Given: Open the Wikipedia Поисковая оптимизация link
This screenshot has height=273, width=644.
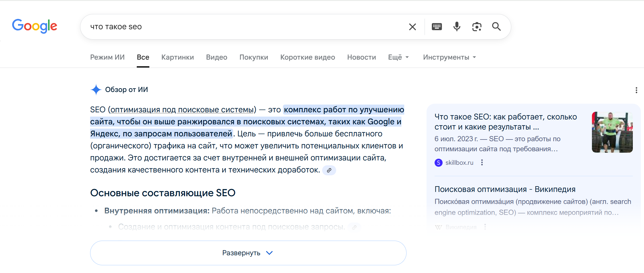Looking at the screenshot, I should (505, 189).
